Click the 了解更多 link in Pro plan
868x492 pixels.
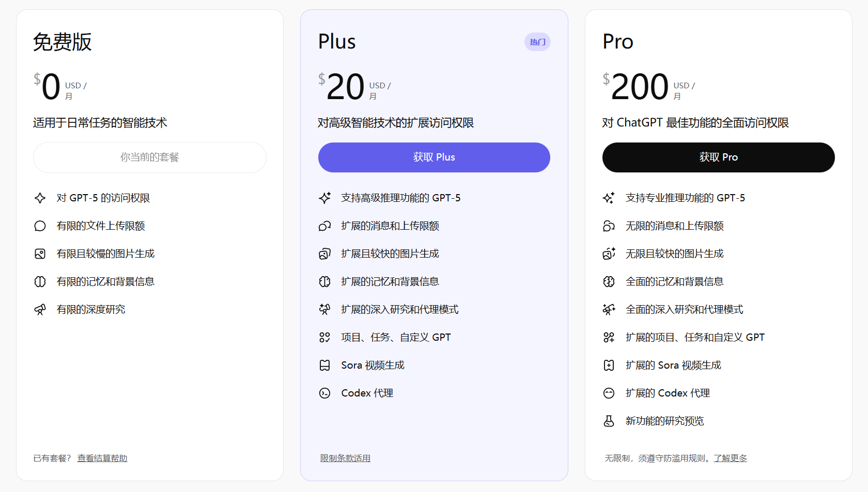coord(730,458)
